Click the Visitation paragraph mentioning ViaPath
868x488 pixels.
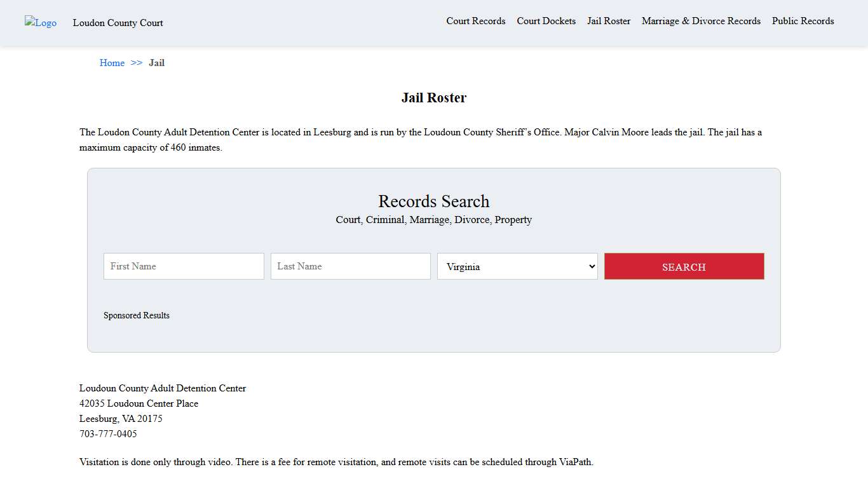click(336, 462)
